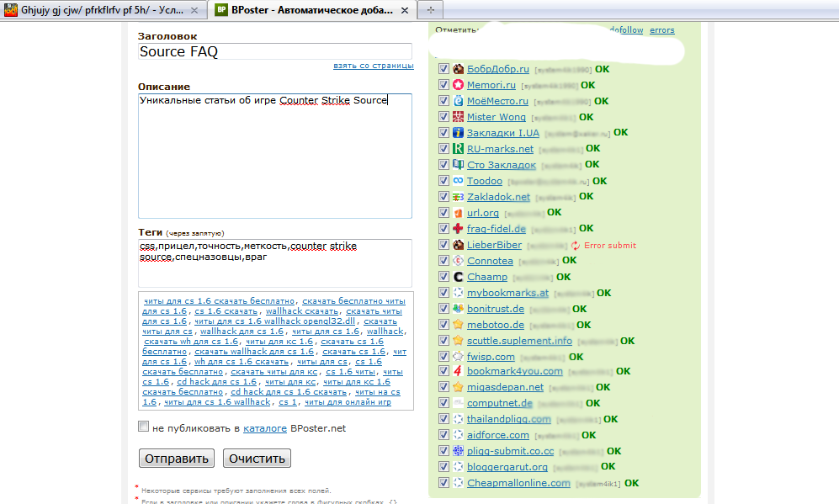The height and width of the screenshot is (504, 839).
Task: Click 'взять со страницы' link
Action: coord(374,66)
